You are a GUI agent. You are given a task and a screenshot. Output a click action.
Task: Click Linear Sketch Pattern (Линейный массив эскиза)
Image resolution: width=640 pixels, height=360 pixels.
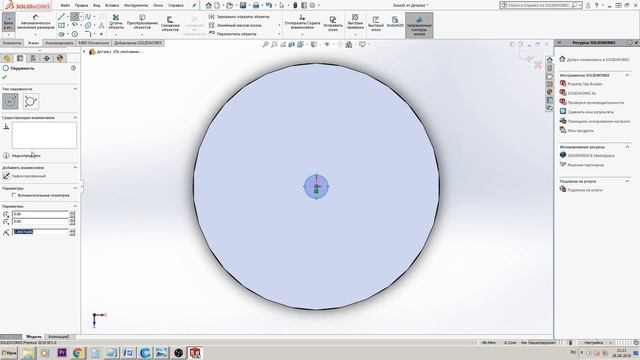pos(235,25)
